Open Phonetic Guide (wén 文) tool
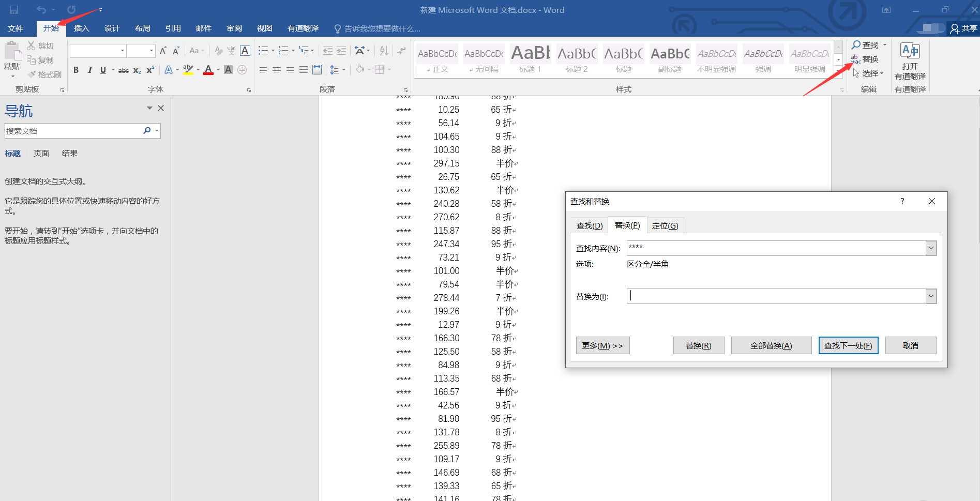Image resolution: width=980 pixels, height=501 pixels. [231, 51]
